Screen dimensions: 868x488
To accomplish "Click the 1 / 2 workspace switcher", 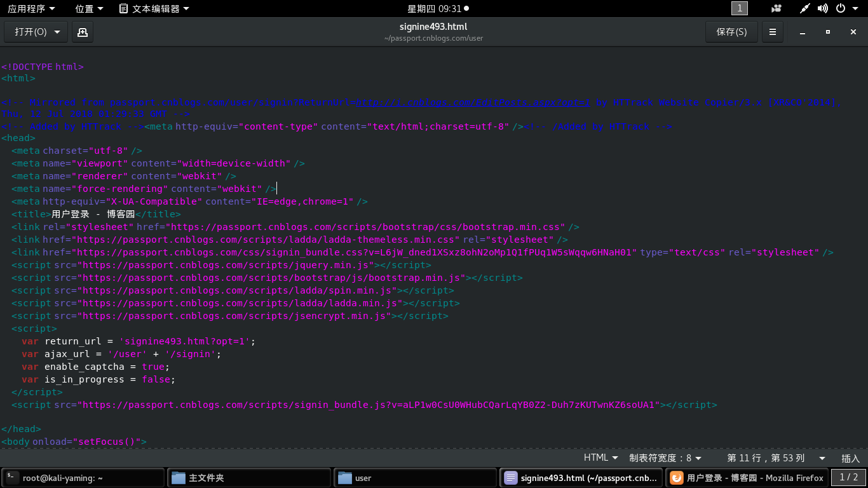I will (848, 477).
